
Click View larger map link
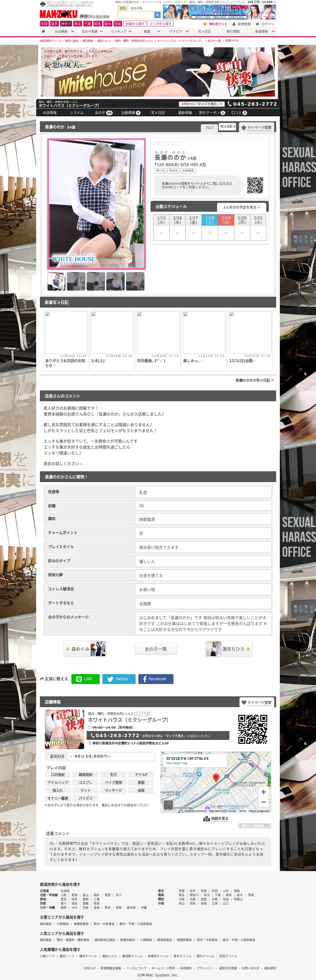click(x=177, y=763)
